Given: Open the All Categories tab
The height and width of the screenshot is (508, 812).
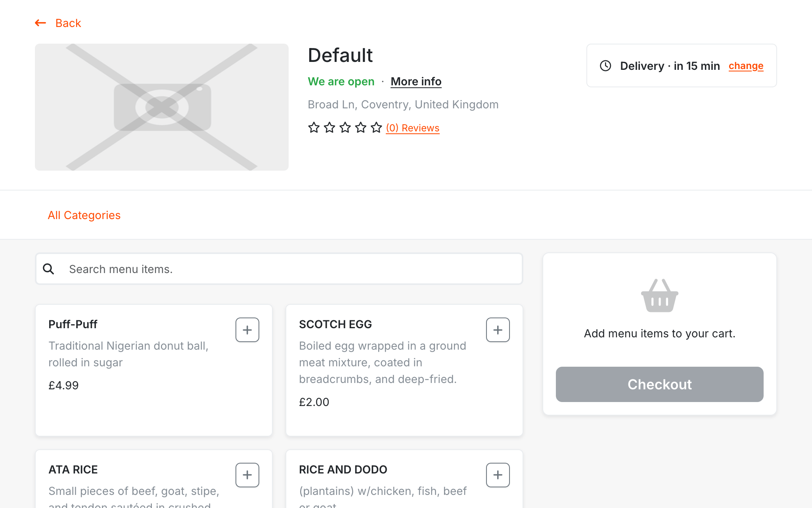Looking at the screenshot, I should pyautogui.click(x=84, y=215).
